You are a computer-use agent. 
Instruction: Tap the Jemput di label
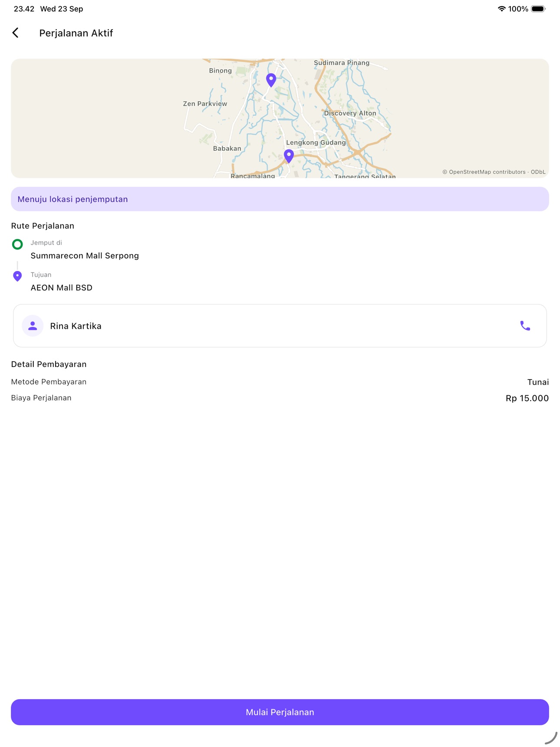coord(46,243)
